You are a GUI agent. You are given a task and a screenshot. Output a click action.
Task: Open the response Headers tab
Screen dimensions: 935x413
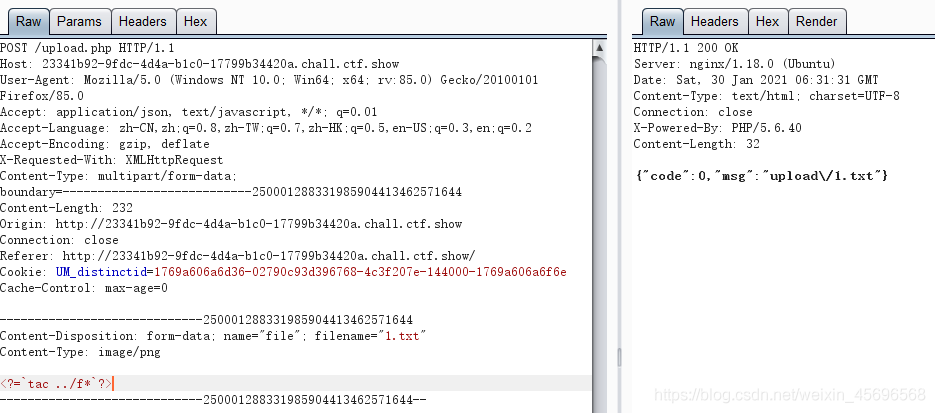[715, 21]
